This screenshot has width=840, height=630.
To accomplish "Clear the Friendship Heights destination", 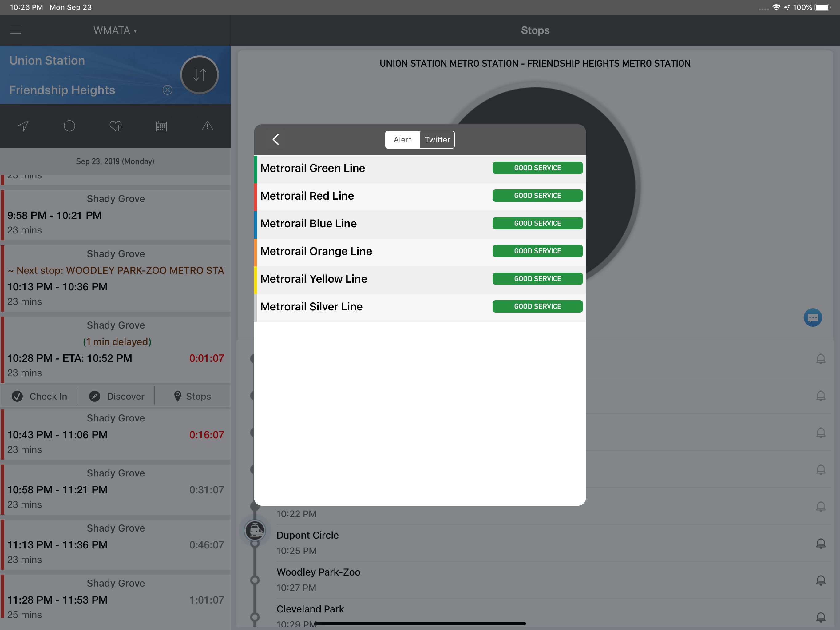I will (168, 90).
